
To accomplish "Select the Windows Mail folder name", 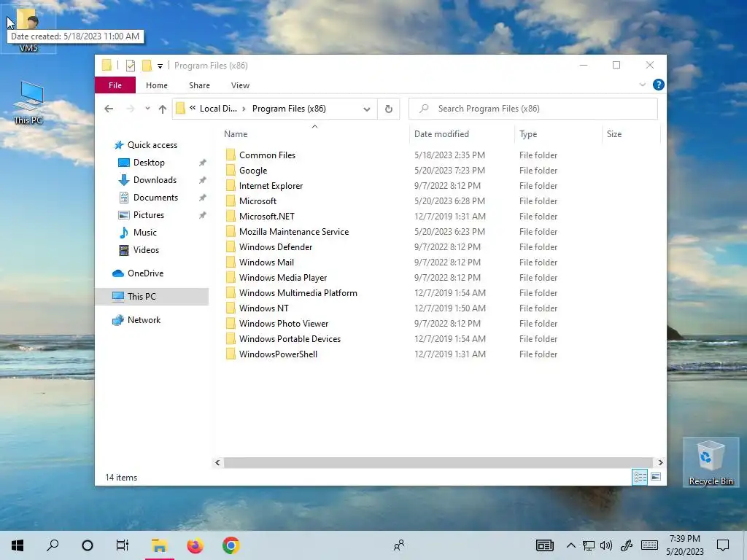I will point(266,262).
